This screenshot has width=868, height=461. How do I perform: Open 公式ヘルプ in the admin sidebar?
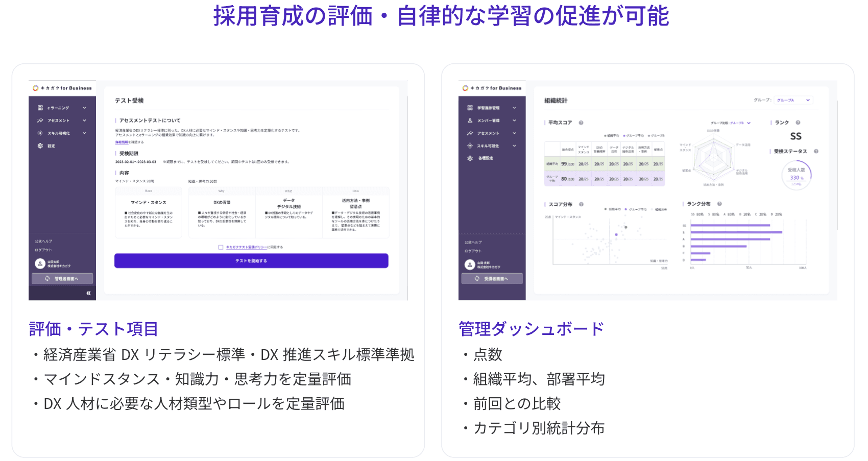pyautogui.click(x=473, y=242)
